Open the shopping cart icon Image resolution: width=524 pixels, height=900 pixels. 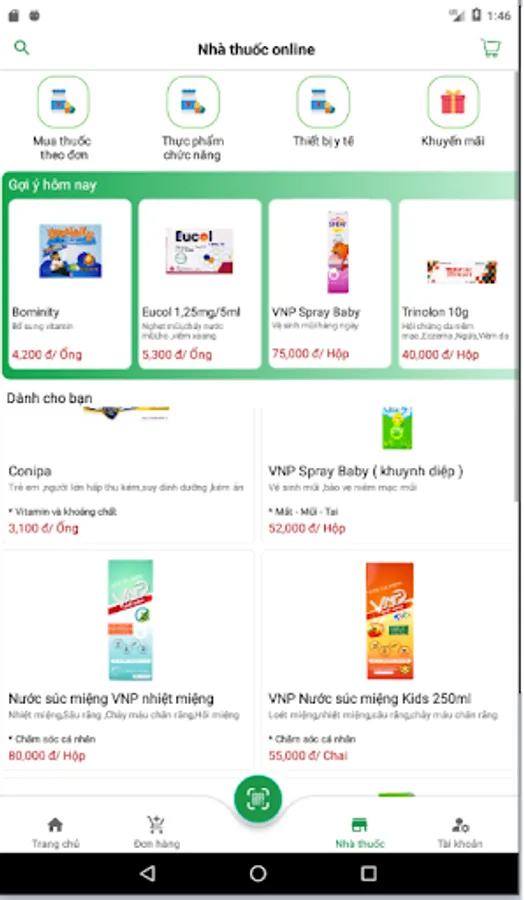(491, 48)
